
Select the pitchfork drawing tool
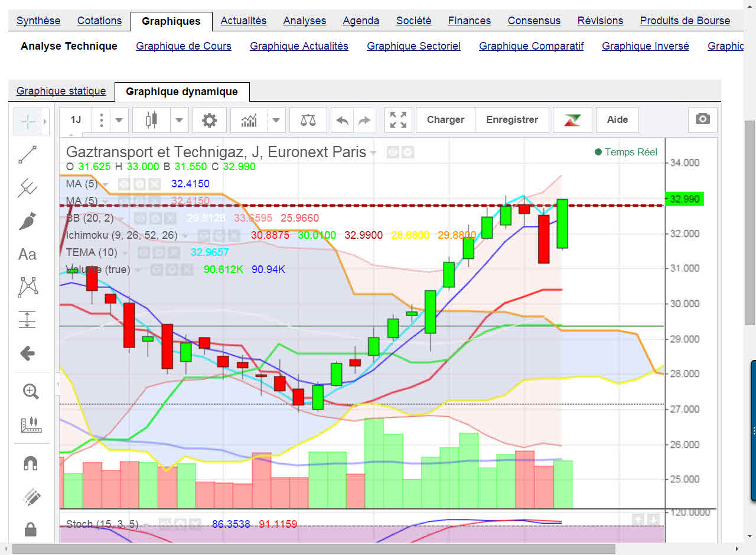pyautogui.click(x=28, y=188)
